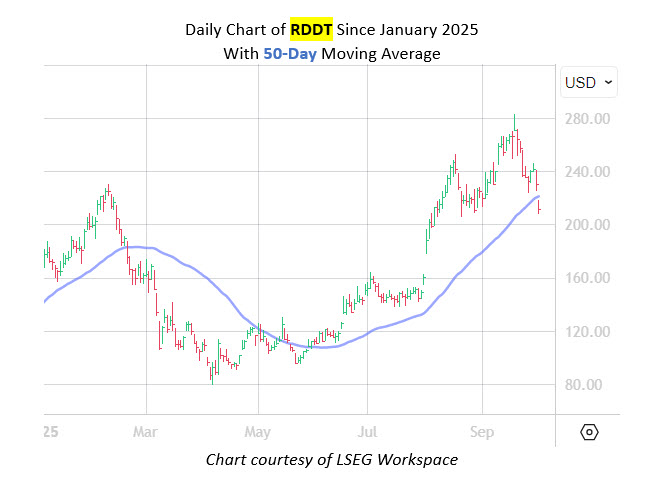650x484 pixels.
Task: Open the hexagon chart settings icon
Action: [x=589, y=432]
